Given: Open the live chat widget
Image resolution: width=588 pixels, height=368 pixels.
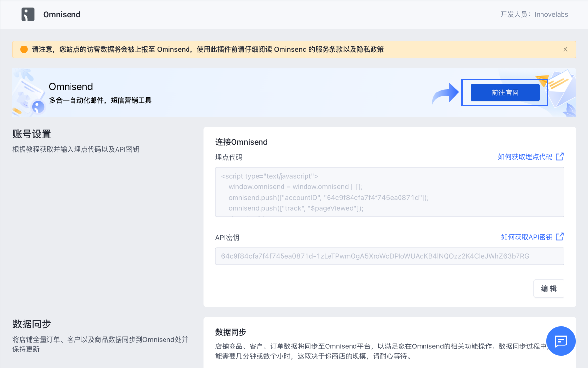Looking at the screenshot, I should click(x=561, y=341).
